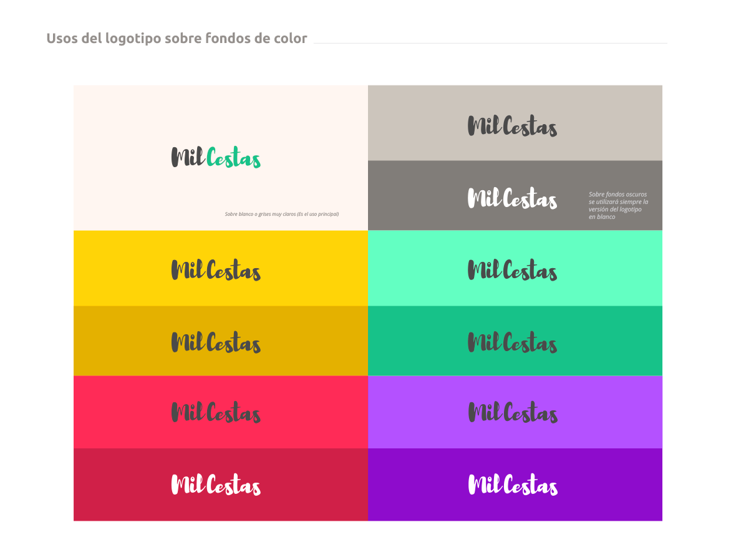Image resolution: width=736 pixels, height=560 pixels.
Task: Select the logo on the light purple panel
Action: pos(512,413)
